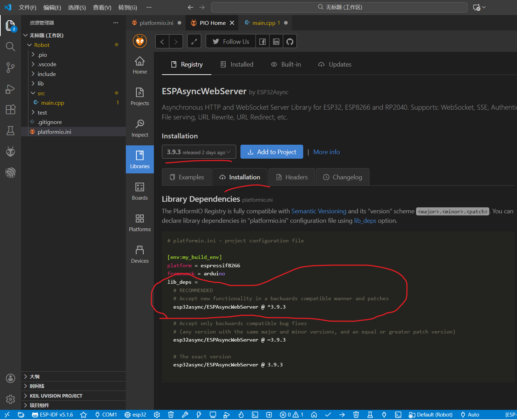
Task: Select COM1 serial port in status bar
Action: pyautogui.click(x=106, y=415)
